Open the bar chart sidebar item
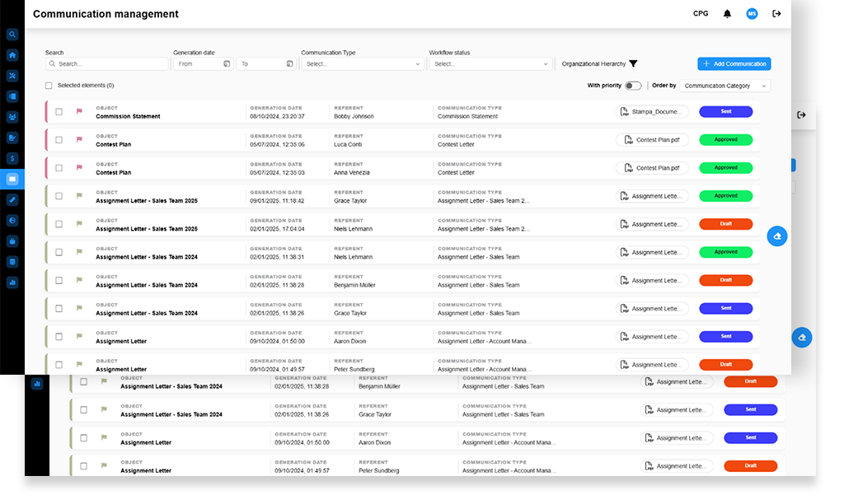The height and width of the screenshot is (504, 844). coord(12,282)
